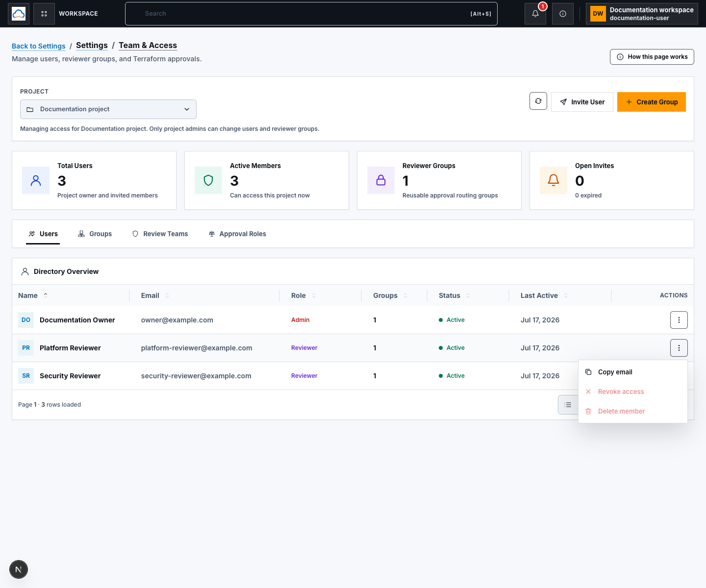The height and width of the screenshot is (588, 706).
Task: Open actions menu for Documentation Owner
Action: click(x=679, y=320)
